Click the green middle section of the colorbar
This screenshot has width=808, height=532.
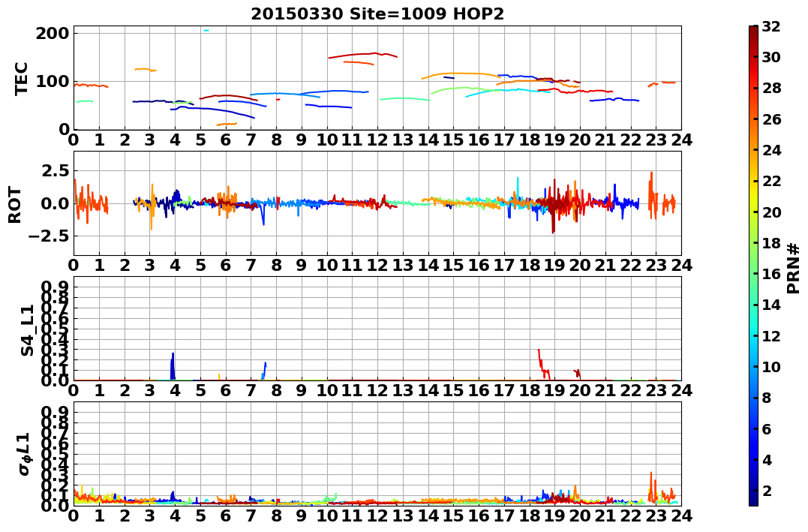tap(753, 266)
